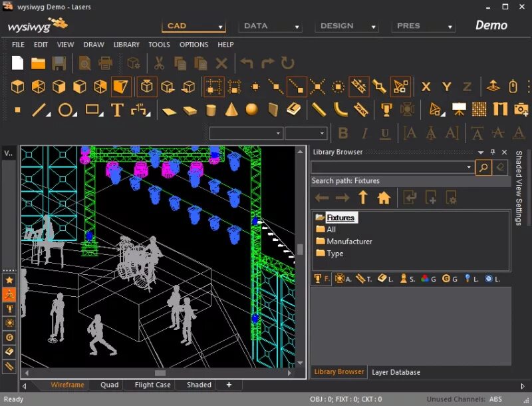Toggle the intersection snap icon
This screenshot has width=532, height=406.
[318, 87]
